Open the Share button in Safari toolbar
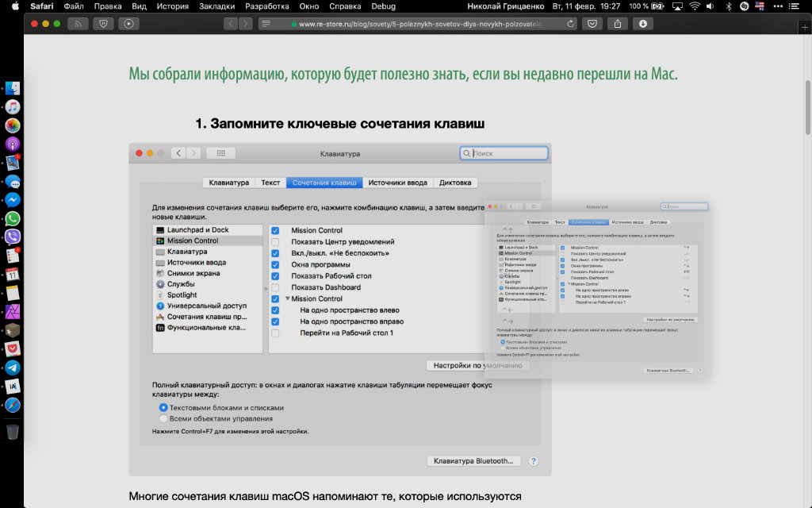812x508 pixels. [618, 23]
